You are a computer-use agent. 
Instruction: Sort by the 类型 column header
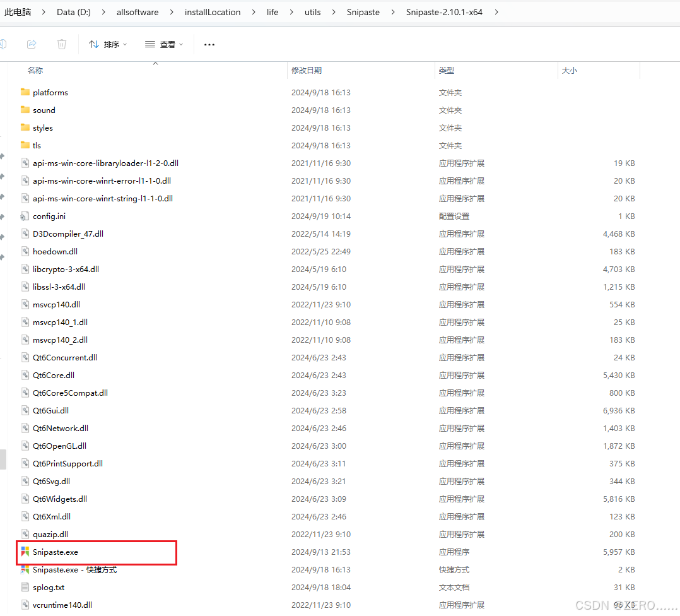click(x=446, y=70)
